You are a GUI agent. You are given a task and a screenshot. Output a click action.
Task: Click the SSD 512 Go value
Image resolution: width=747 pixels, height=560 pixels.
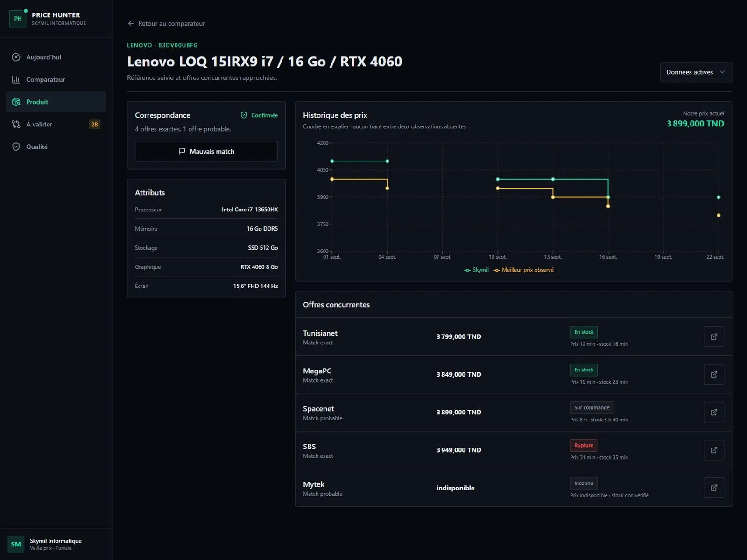pyautogui.click(x=263, y=248)
